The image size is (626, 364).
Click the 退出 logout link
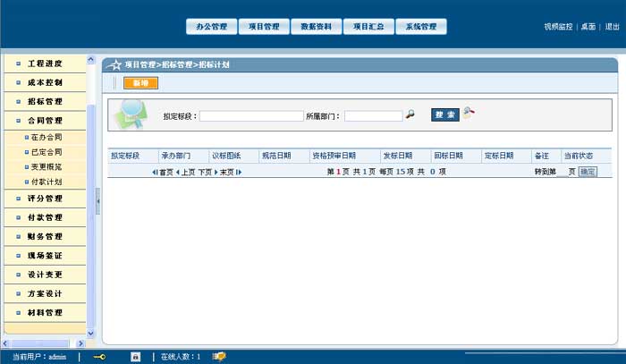(x=612, y=27)
